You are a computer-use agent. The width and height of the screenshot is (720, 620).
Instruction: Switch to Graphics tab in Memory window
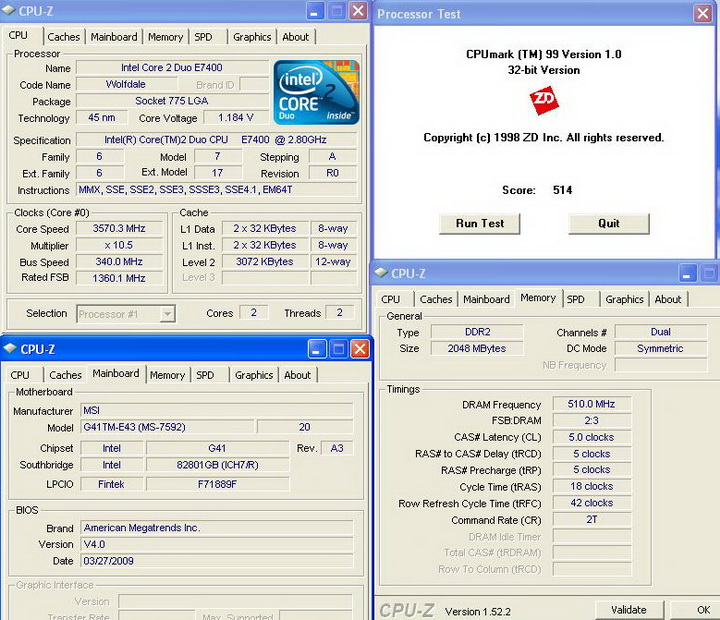tap(624, 299)
